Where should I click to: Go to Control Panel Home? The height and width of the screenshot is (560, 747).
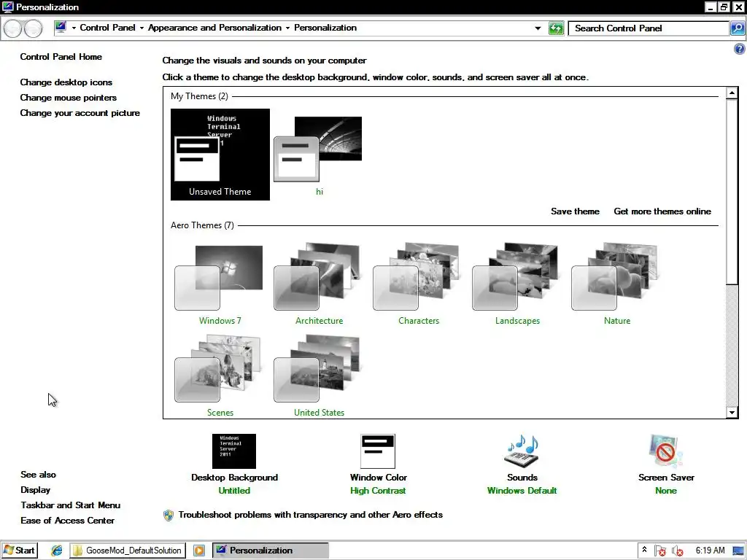pyautogui.click(x=61, y=57)
